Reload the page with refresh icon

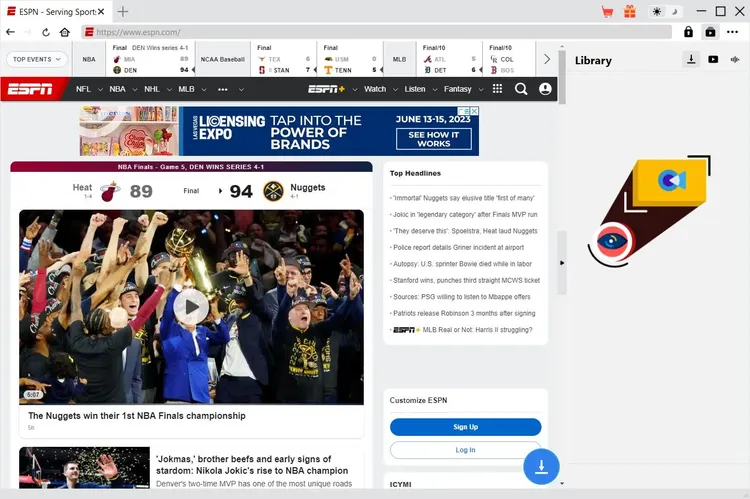tap(46, 32)
